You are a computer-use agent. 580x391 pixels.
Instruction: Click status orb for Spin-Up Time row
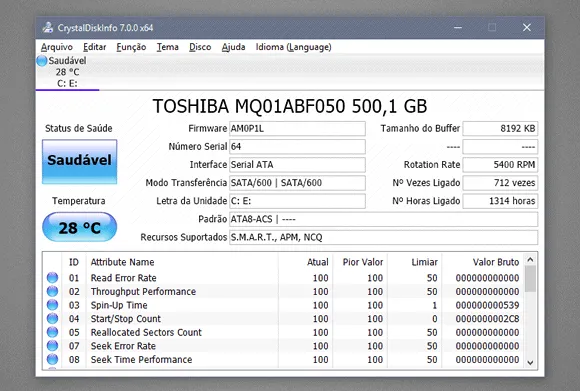(53, 305)
